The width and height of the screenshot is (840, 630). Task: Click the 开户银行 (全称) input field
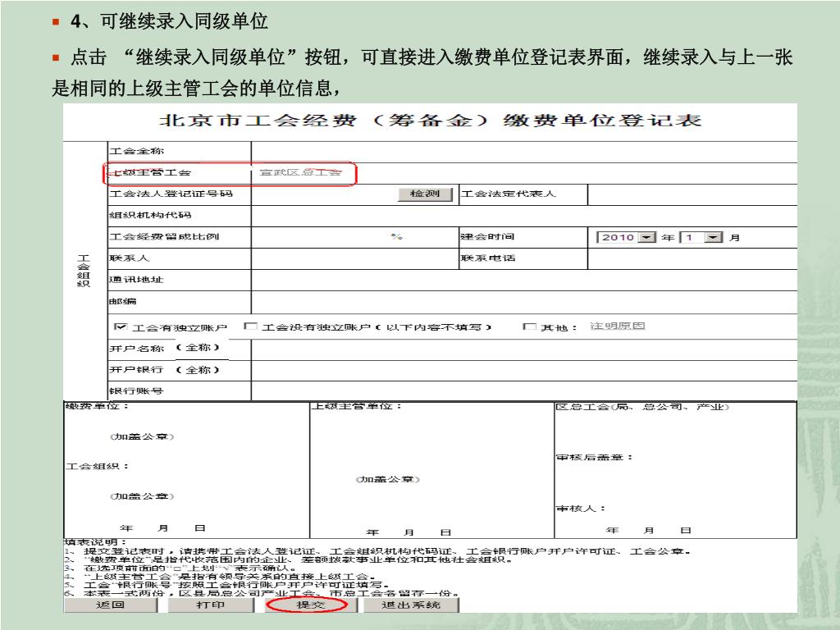pos(524,370)
